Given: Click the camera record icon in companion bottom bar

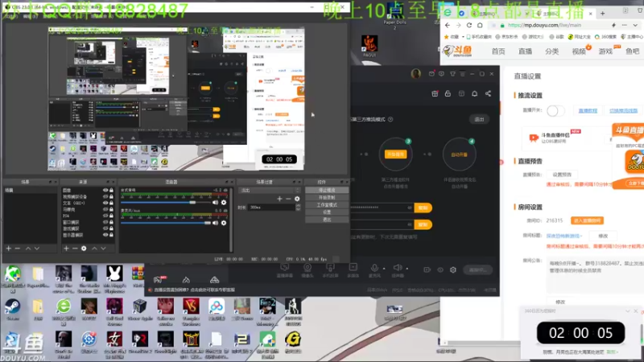Looking at the screenshot, I should tap(427, 269).
